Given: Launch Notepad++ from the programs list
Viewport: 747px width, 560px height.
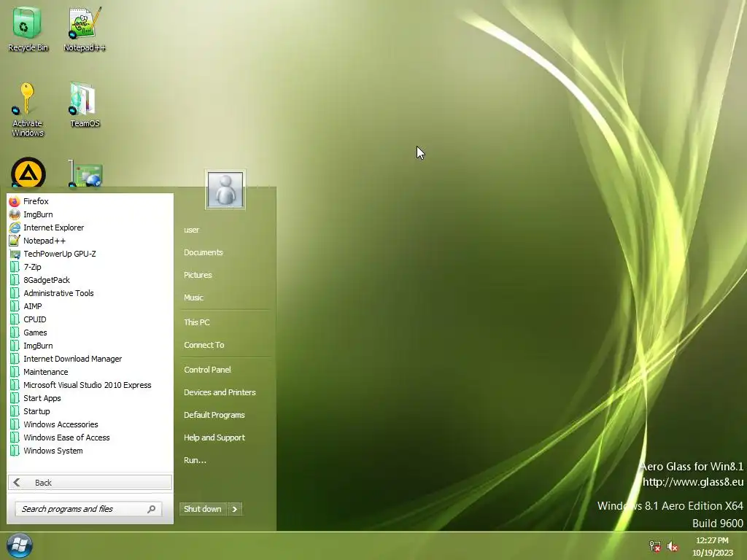Looking at the screenshot, I should pos(90,241).
